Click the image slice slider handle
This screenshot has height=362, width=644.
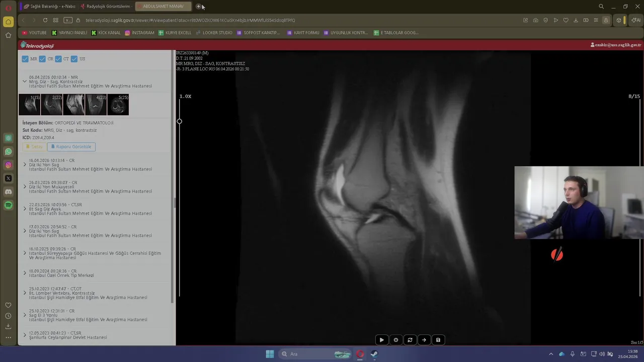tap(180, 121)
